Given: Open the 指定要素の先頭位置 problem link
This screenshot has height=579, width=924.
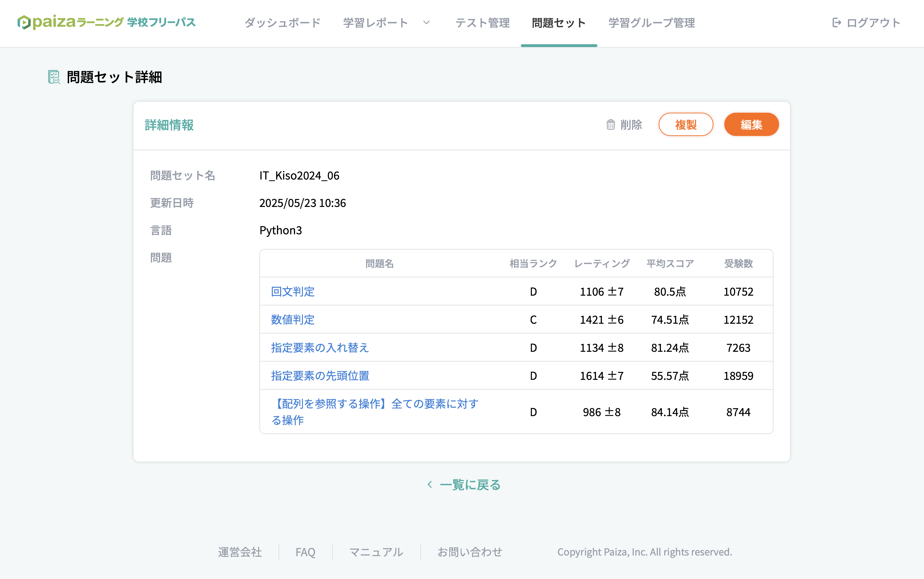Looking at the screenshot, I should (x=320, y=376).
